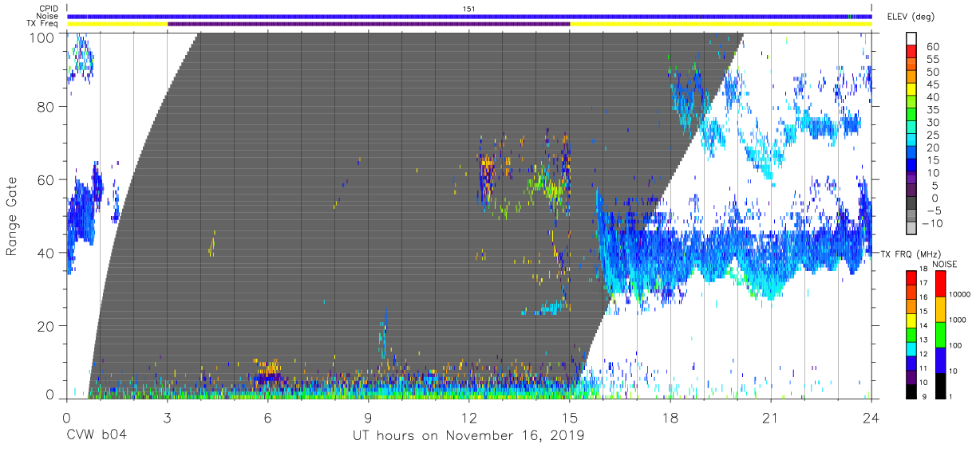Screen dimensions: 980x452
Task: Click the UT hours on November 16, 2019 title
Action: pyautogui.click(x=468, y=436)
